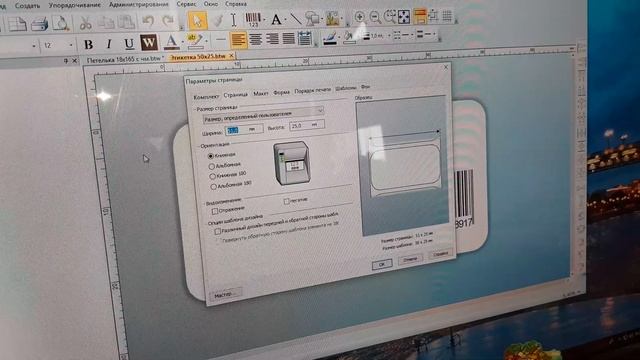Screen dimensions: 640x360
Task: Open the Администрирование menu
Action: (x=138, y=4)
